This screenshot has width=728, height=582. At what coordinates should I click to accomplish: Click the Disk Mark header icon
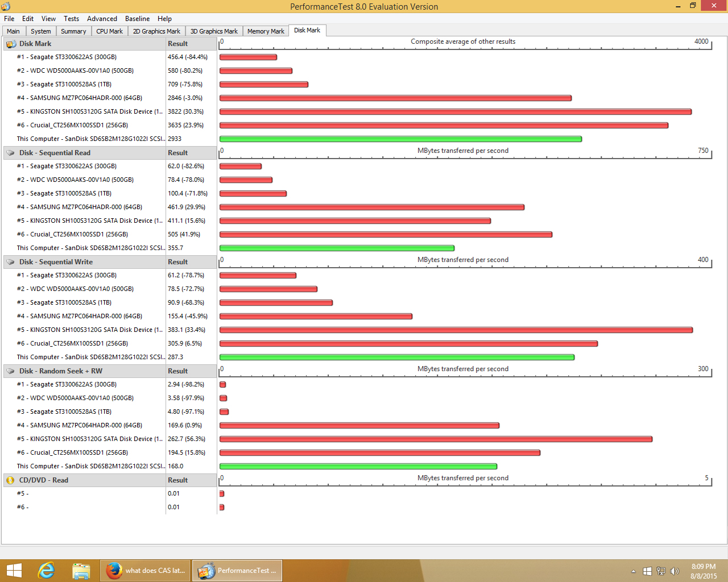click(11, 44)
